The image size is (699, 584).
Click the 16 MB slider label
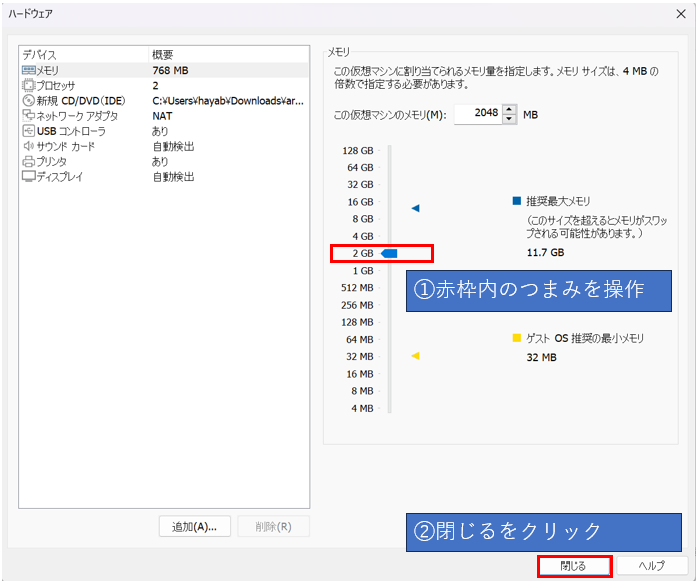[x=360, y=374]
